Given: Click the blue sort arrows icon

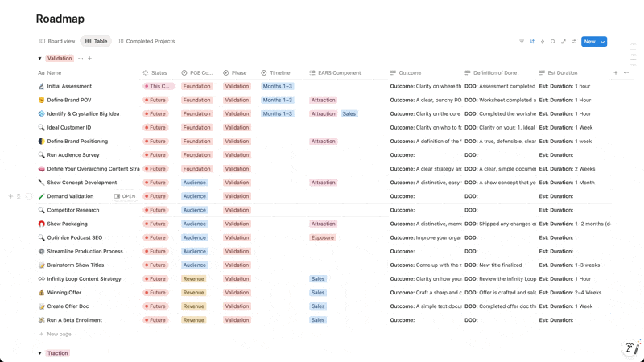Looking at the screenshot, I should 532,42.
